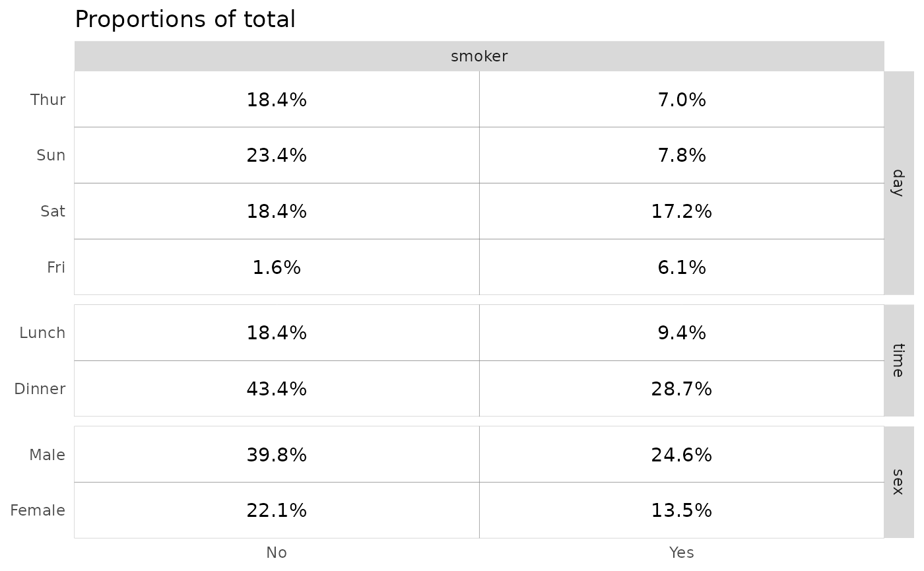Image resolution: width=924 pixels, height=571 pixels.
Task: Select the 23.4% cell in Sun row
Action: point(277,156)
